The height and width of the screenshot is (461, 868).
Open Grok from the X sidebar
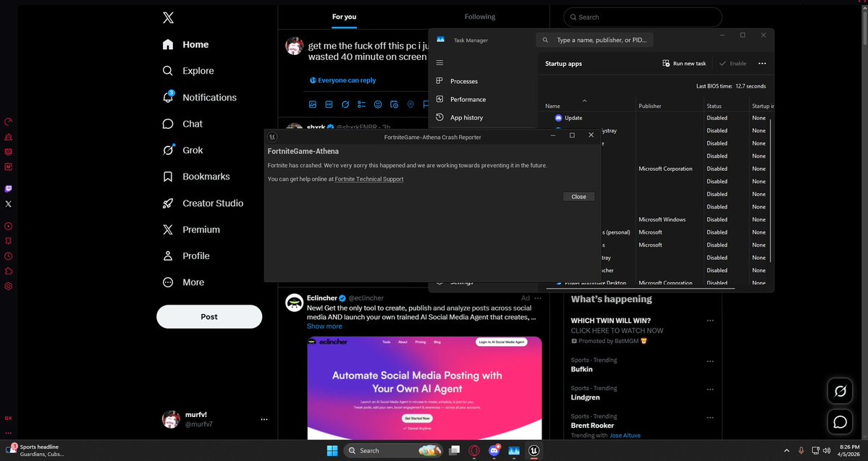coord(182,150)
